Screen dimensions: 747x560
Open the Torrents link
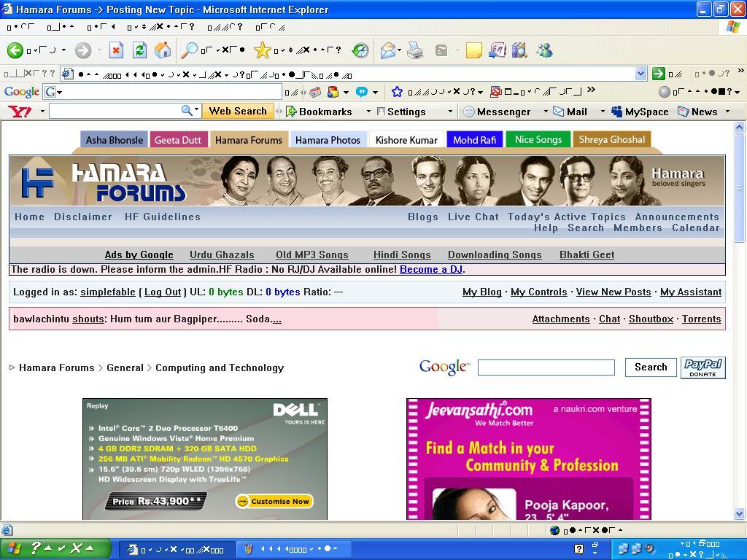click(x=701, y=319)
